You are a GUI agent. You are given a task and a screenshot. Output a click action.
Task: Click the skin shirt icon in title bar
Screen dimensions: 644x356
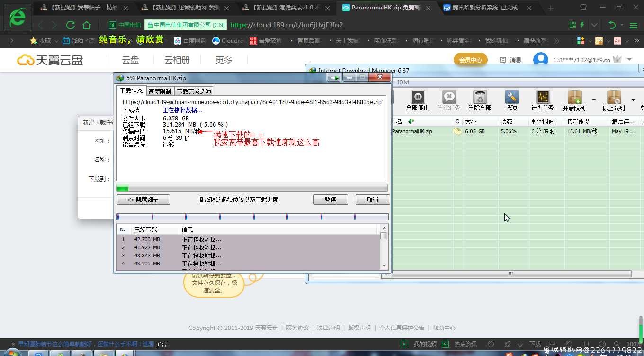[583, 8]
